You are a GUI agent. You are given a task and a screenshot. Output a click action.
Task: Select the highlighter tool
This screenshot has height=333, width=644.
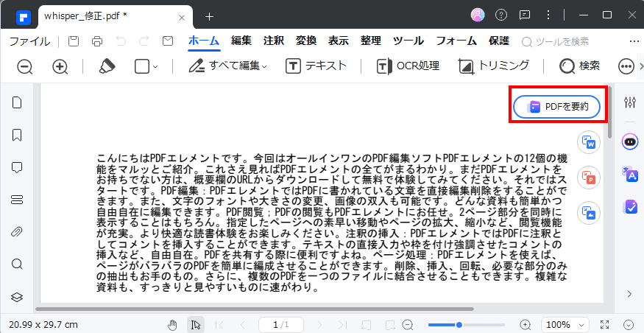[x=107, y=66]
